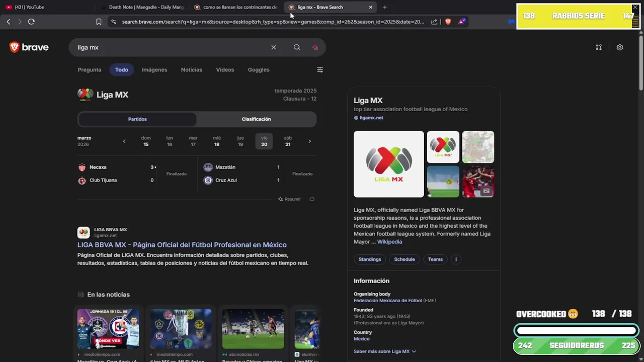Viewport: 644px width, 362px height.
Task: Switch to Vídeos results
Action: coord(225,70)
